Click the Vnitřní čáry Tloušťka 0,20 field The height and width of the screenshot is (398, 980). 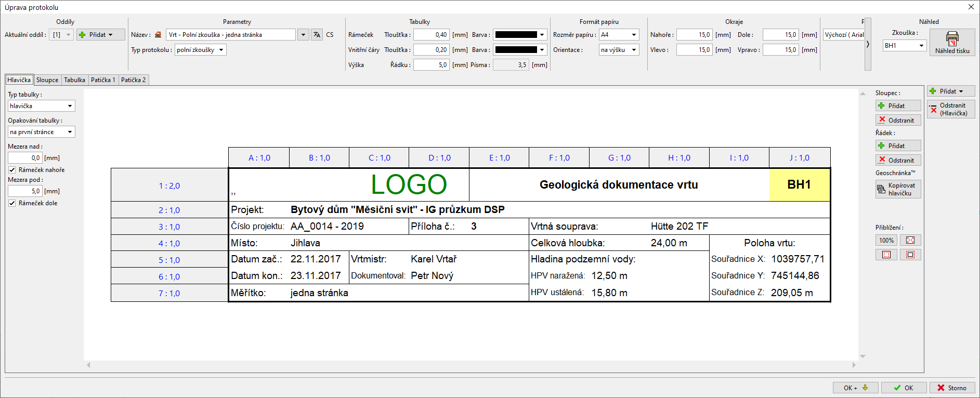pyautogui.click(x=431, y=50)
